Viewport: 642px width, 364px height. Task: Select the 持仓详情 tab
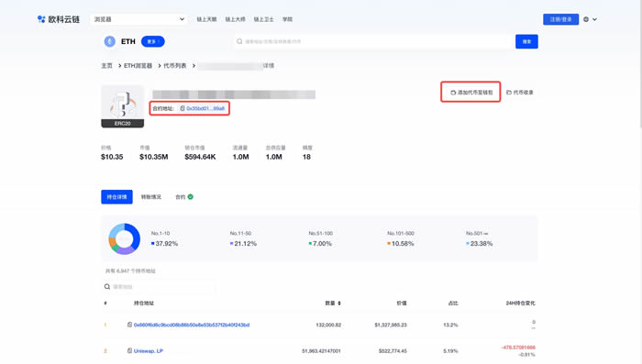tap(116, 197)
